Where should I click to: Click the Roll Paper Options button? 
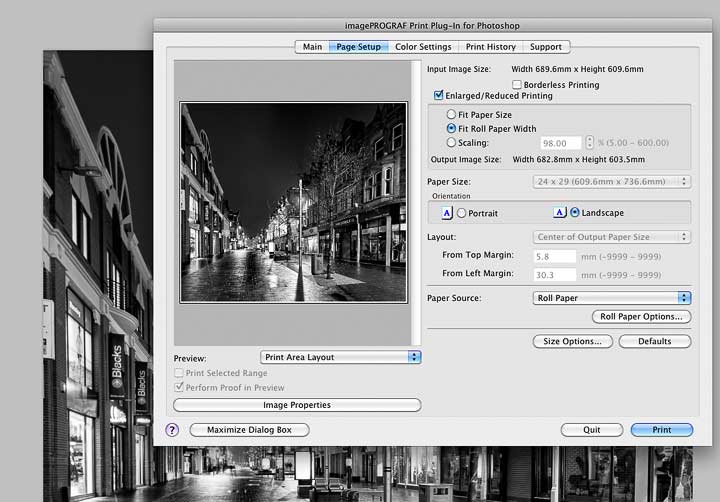coord(641,316)
